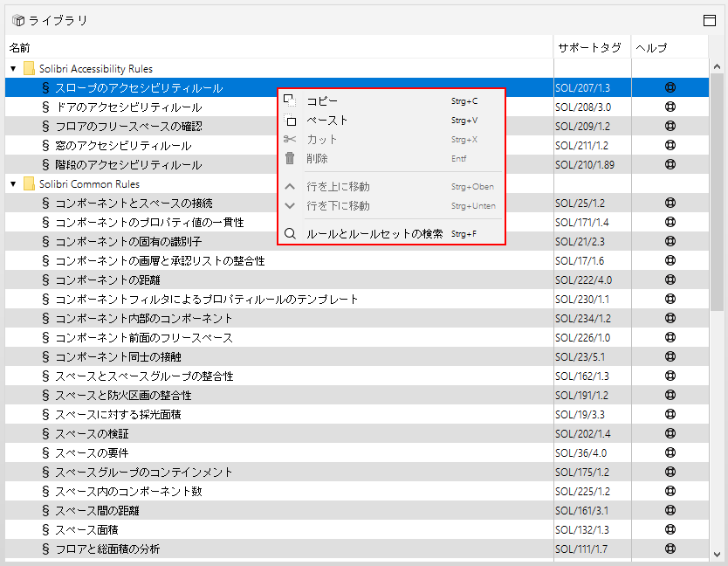
Task: Select the Solibri Accessibility Rules folder
Action: [96, 69]
